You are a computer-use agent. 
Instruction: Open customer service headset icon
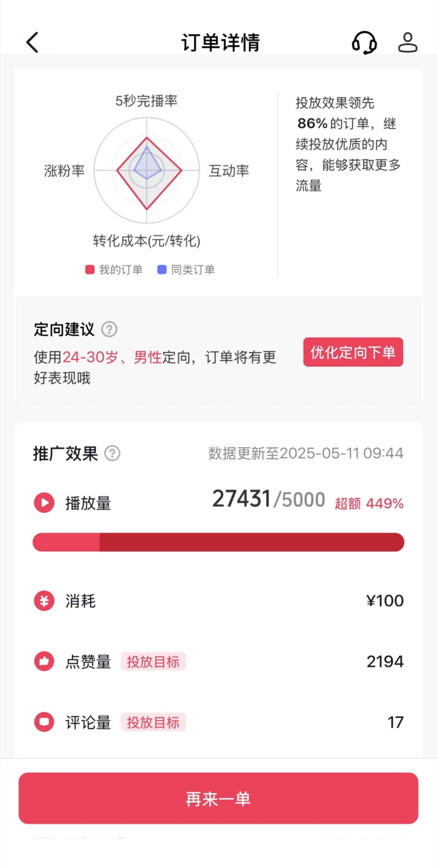(x=364, y=42)
